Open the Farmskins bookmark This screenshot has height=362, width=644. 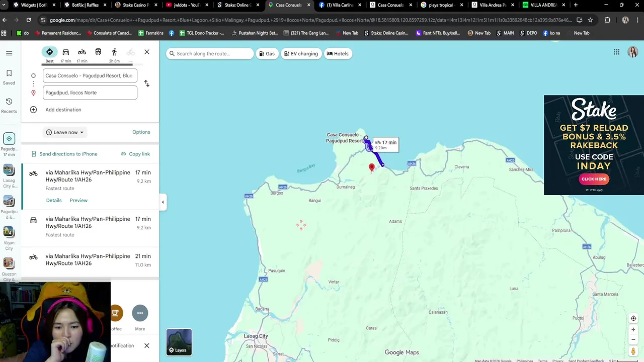click(x=150, y=33)
